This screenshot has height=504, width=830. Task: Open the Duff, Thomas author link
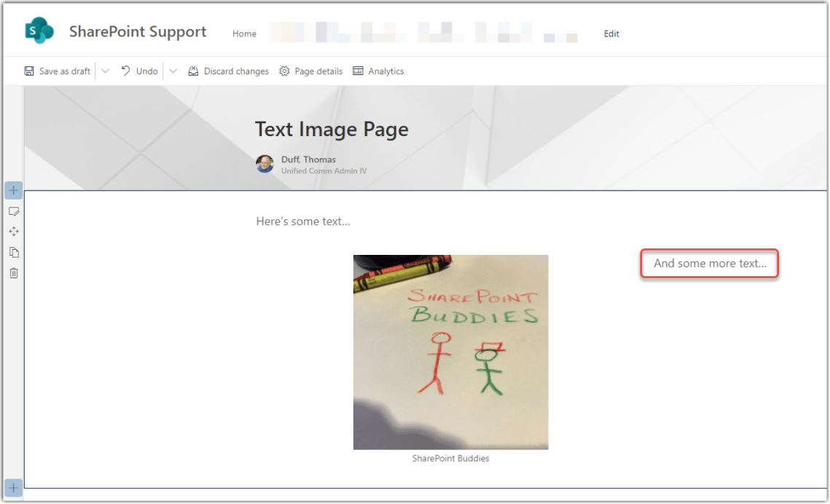pyautogui.click(x=310, y=160)
